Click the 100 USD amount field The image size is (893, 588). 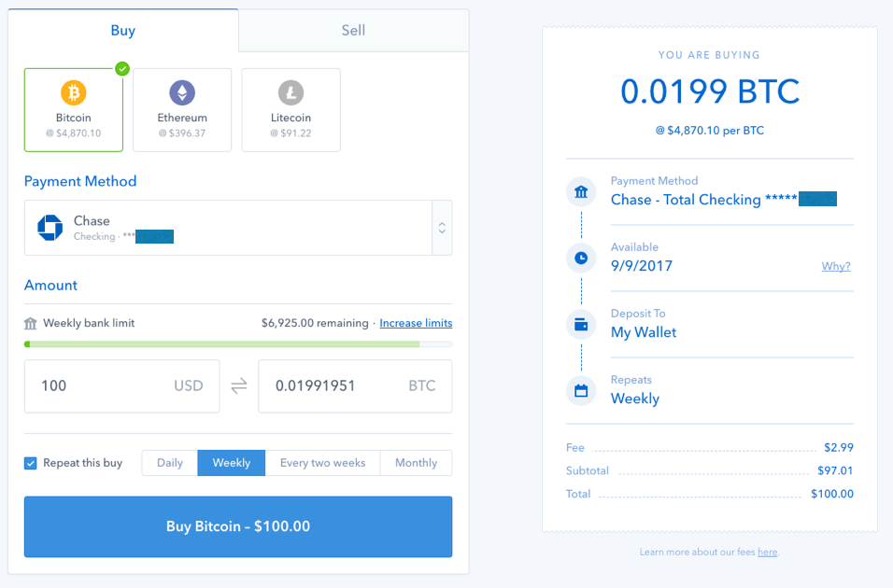(121, 385)
